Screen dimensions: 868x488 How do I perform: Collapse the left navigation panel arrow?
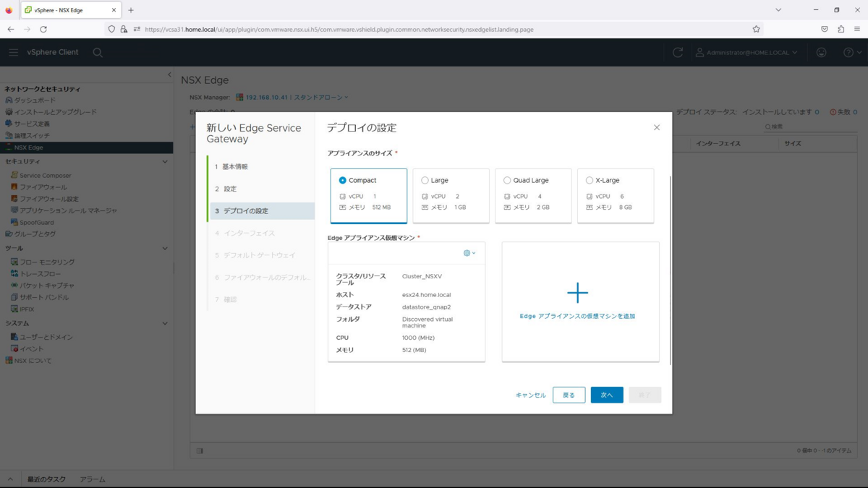point(169,74)
